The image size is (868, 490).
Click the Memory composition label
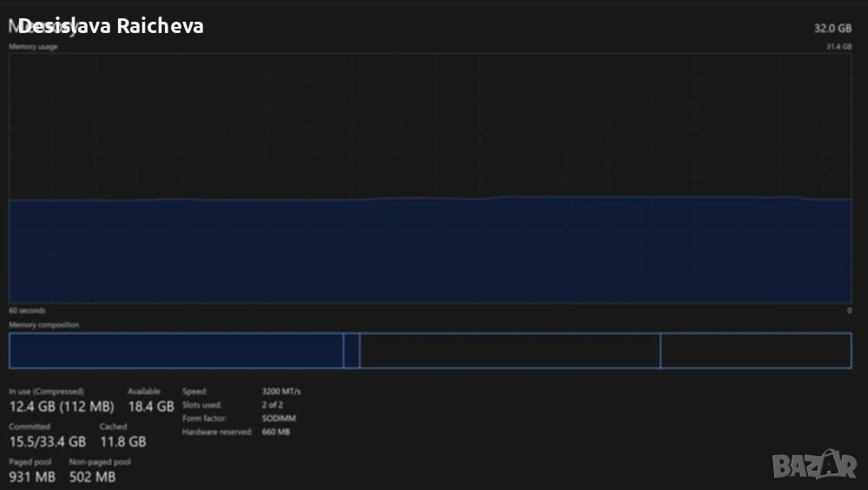click(x=43, y=325)
